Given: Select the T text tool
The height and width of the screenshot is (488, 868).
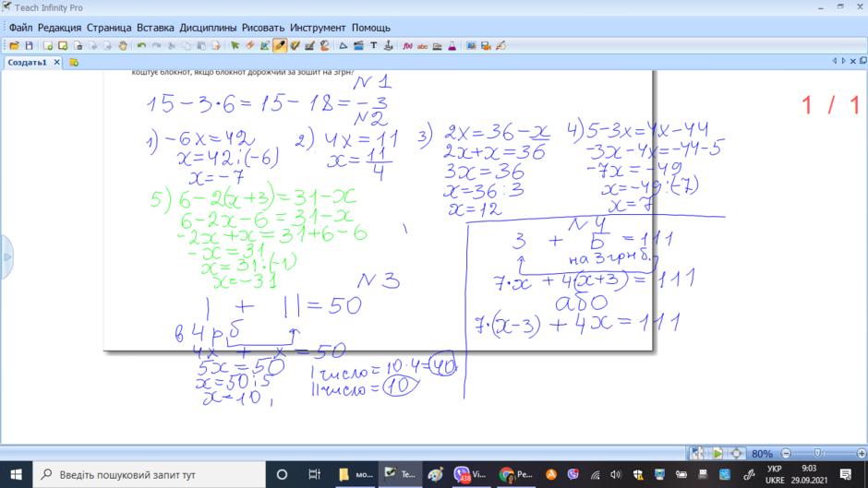Looking at the screenshot, I should 373,46.
